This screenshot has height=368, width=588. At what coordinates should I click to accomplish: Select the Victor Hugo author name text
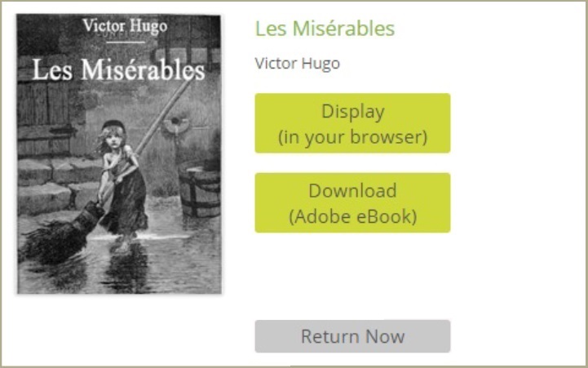(x=298, y=64)
